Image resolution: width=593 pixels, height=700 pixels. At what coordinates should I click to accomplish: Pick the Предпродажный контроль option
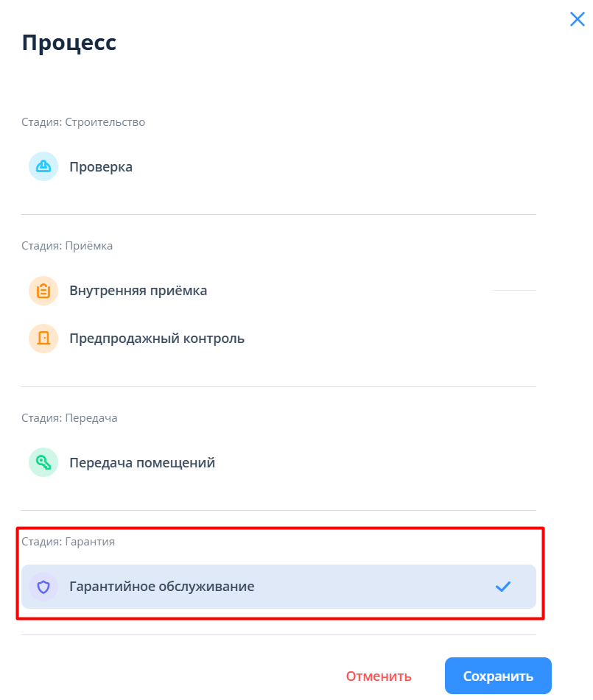157,339
